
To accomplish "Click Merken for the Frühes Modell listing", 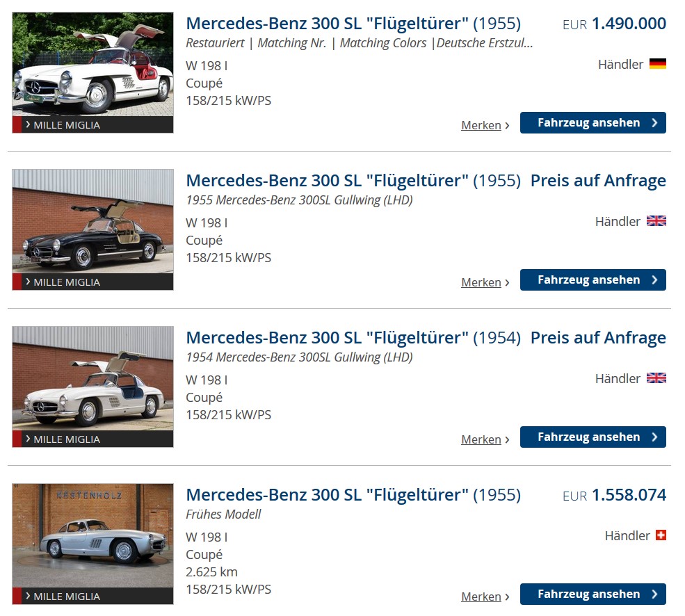I will (485, 597).
